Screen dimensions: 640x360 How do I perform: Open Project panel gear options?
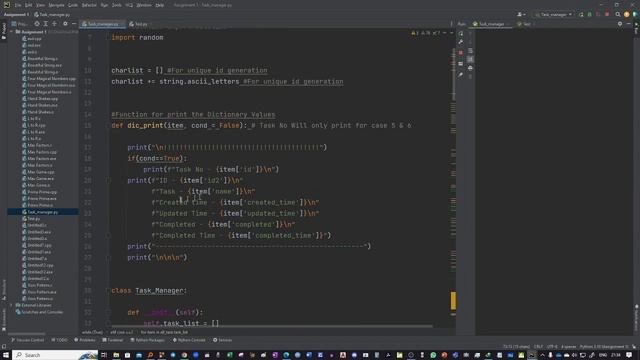(x=65, y=24)
